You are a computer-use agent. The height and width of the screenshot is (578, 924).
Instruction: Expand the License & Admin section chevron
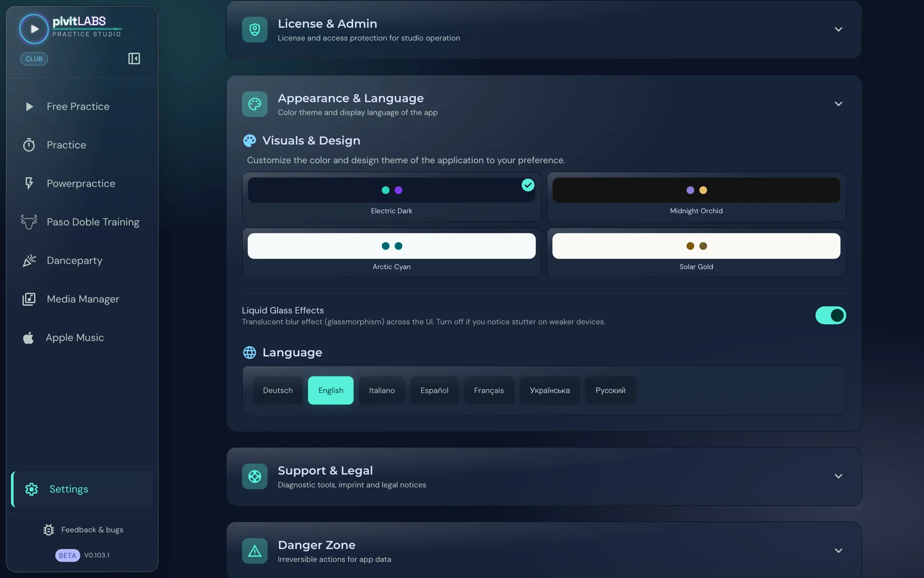[838, 29]
